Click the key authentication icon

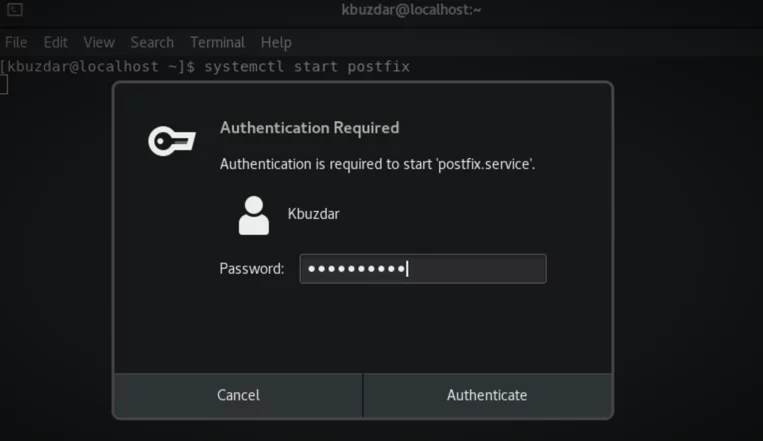tap(172, 141)
